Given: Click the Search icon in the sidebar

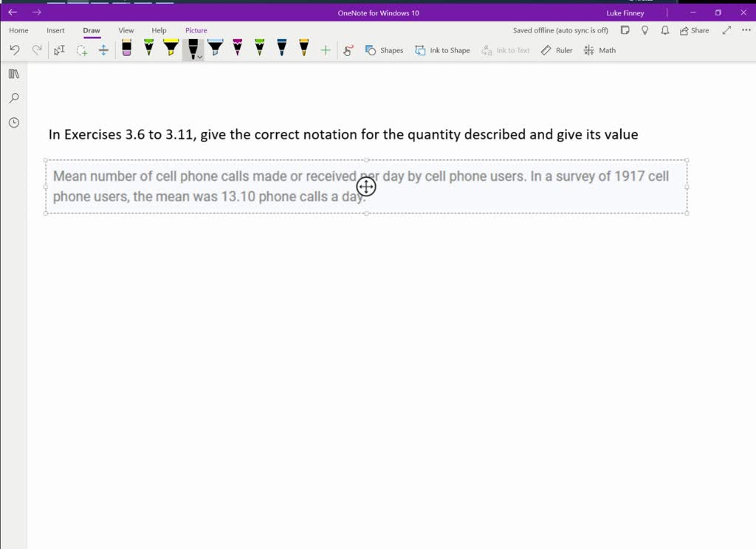Looking at the screenshot, I should [x=13, y=97].
